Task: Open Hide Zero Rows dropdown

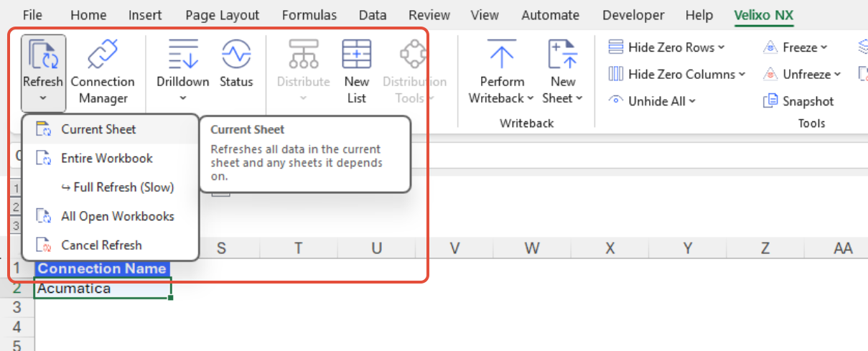Action: coord(721,47)
